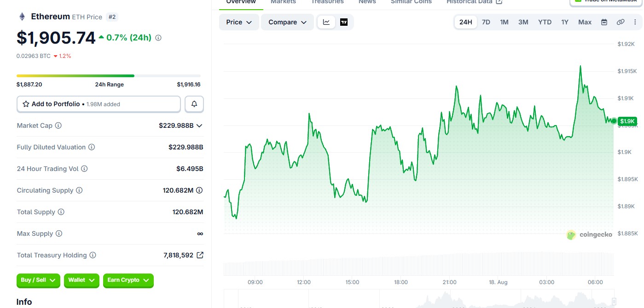
Task: Click the 24h range progress bar
Action: [109, 76]
